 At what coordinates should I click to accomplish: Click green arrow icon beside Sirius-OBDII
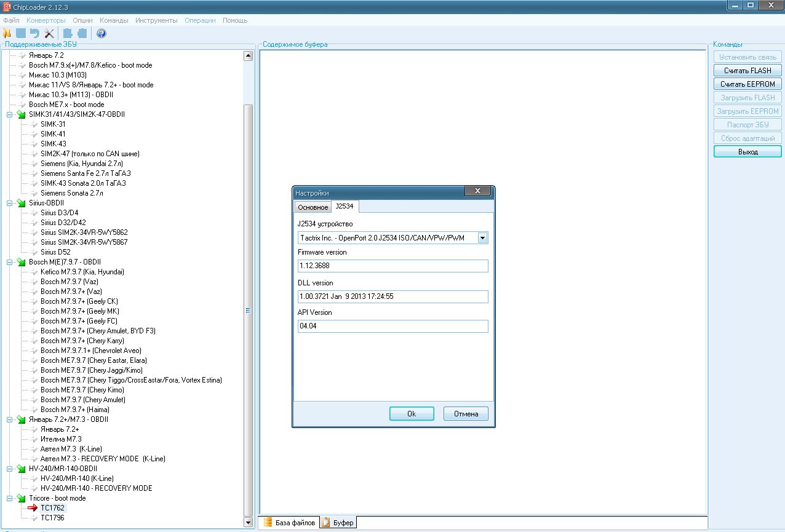21,203
